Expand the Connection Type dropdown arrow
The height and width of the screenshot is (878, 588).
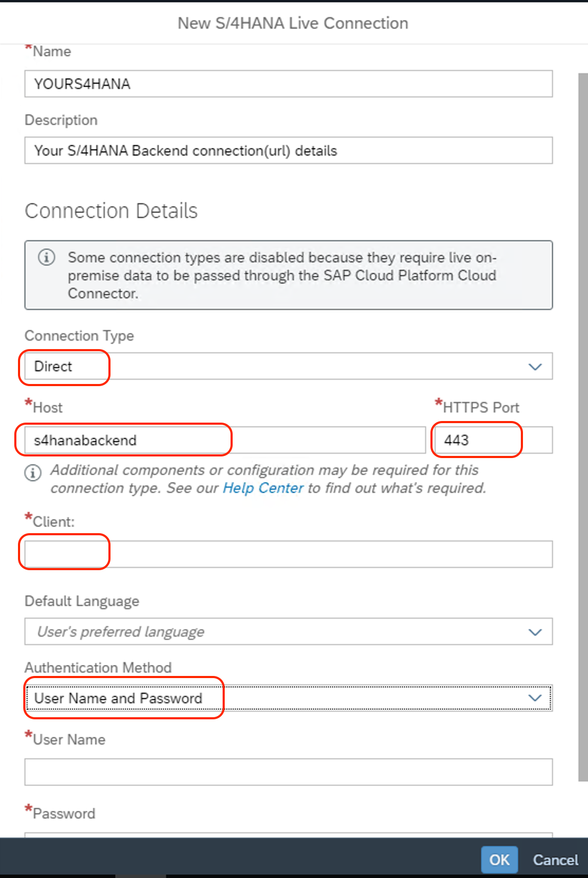[535, 367]
